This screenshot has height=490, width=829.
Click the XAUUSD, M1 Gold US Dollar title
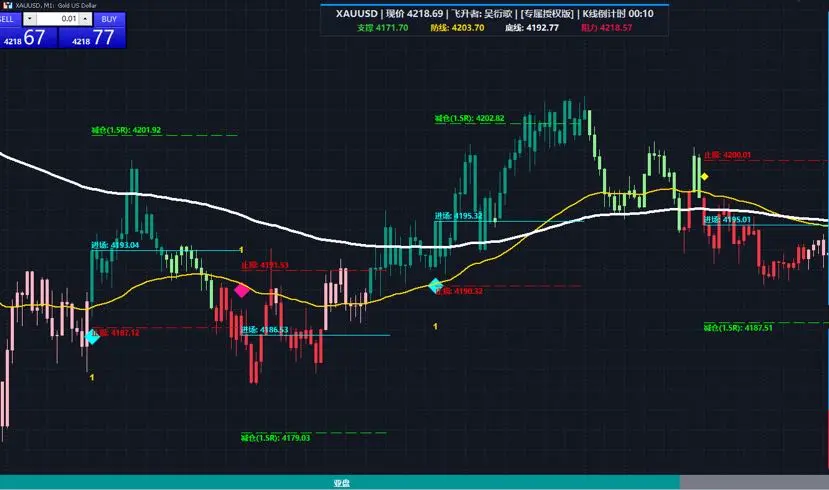[56, 5]
